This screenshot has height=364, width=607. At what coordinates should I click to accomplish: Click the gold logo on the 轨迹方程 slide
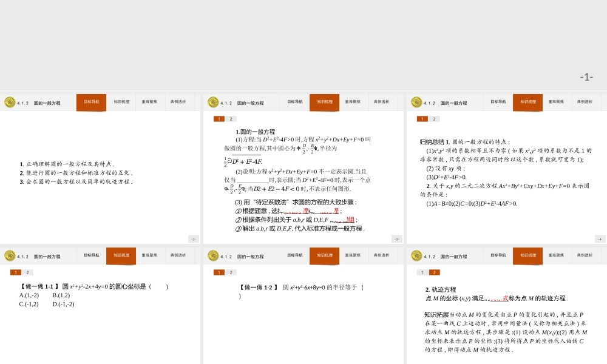click(418, 255)
